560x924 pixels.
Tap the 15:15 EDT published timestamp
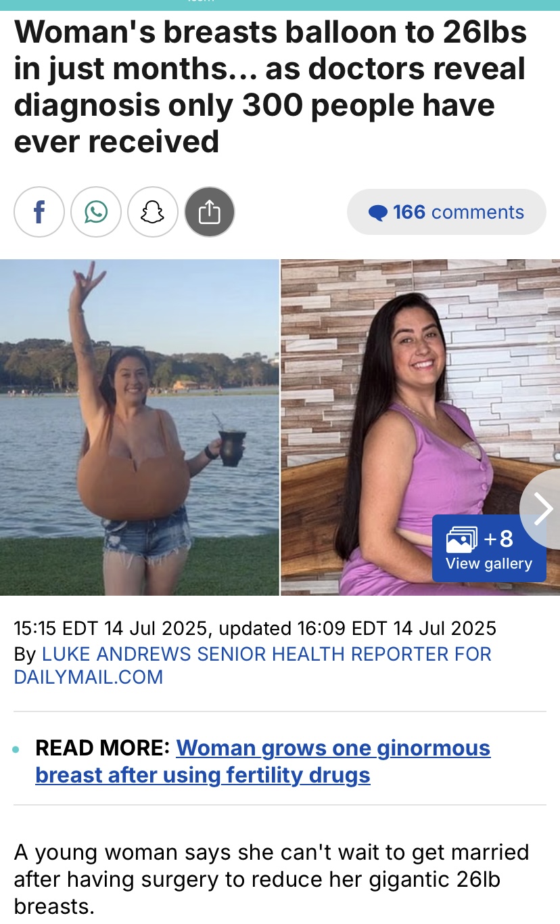(x=110, y=628)
